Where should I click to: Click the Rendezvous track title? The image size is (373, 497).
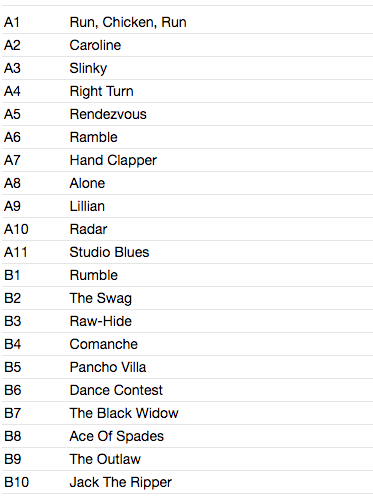point(108,114)
